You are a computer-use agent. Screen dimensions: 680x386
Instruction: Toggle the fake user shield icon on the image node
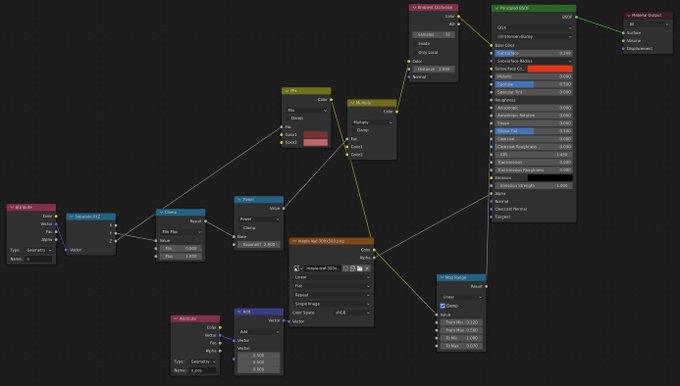[346, 268]
